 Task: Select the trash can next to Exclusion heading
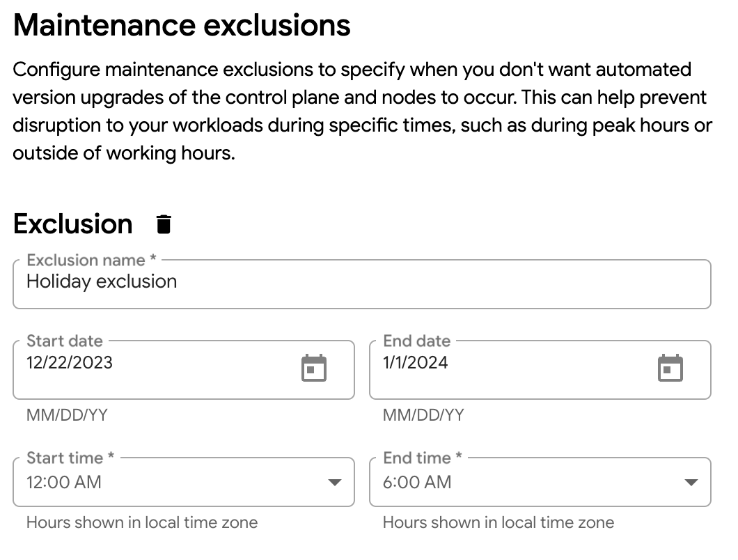pyautogui.click(x=163, y=224)
